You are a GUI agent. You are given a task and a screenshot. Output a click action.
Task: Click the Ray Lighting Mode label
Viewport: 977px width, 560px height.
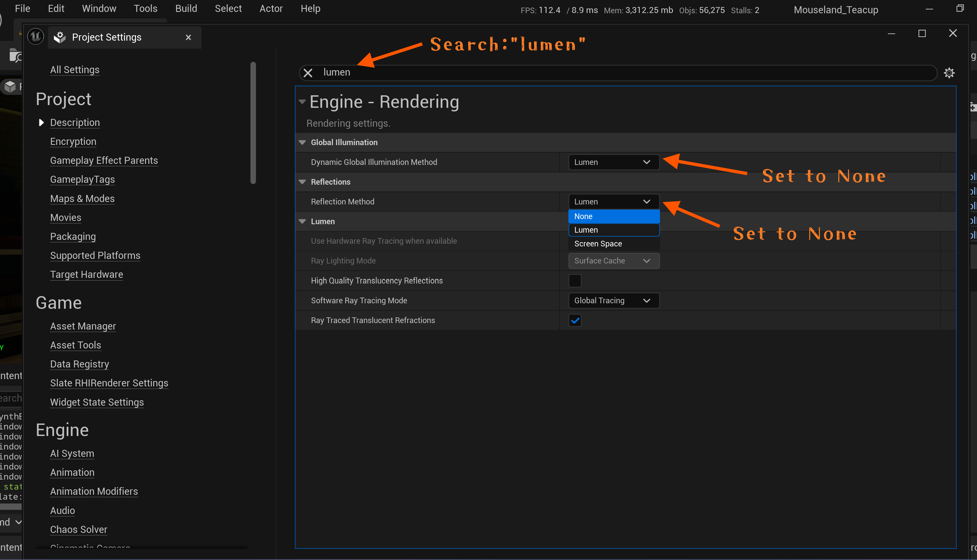(343, 261)
